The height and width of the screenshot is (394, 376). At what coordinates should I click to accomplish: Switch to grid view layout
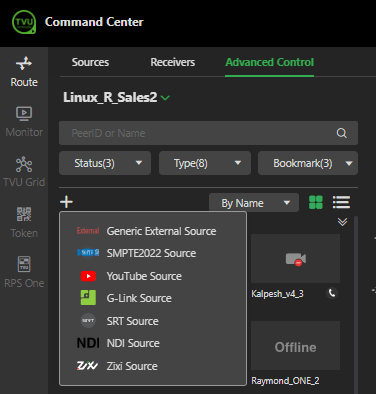316,202
